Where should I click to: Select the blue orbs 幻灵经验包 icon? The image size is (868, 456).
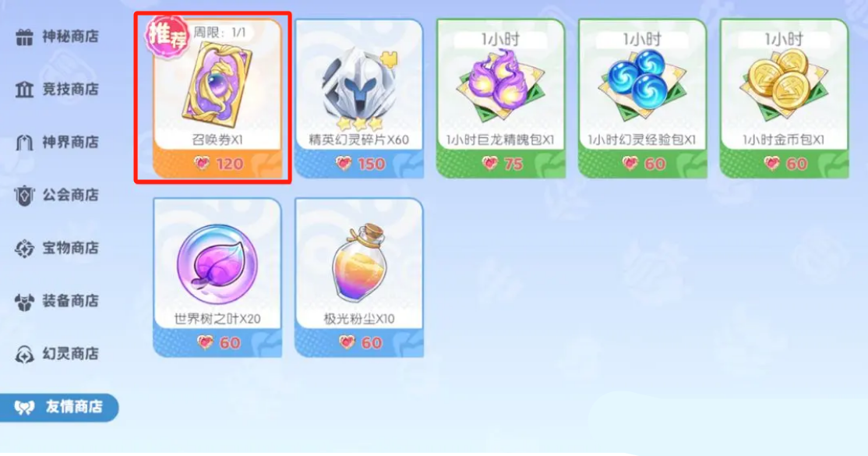pos(642,87)
